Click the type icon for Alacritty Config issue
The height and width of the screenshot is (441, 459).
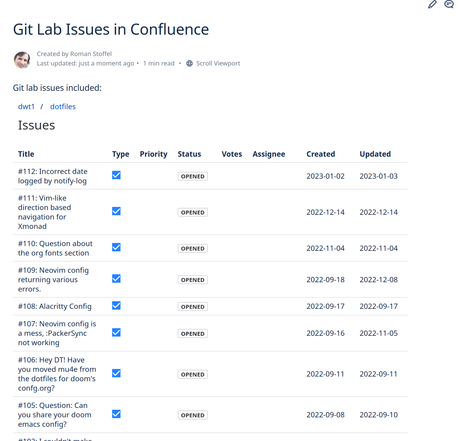(116, 305)
